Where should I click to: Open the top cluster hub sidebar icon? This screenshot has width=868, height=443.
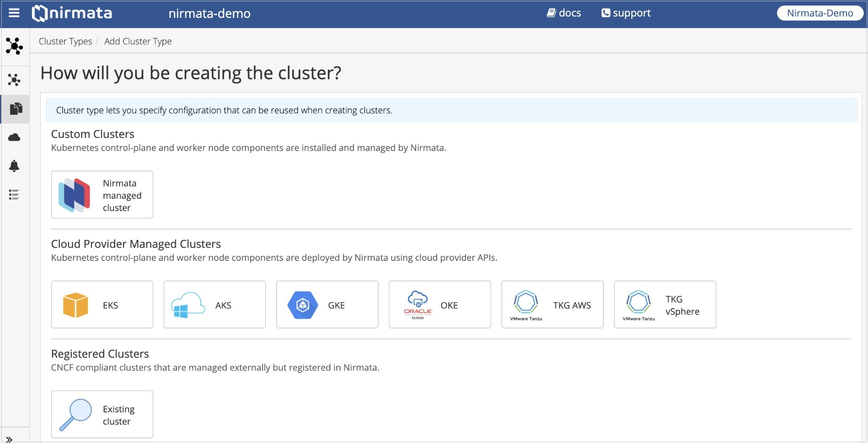(x=14, y=46)
